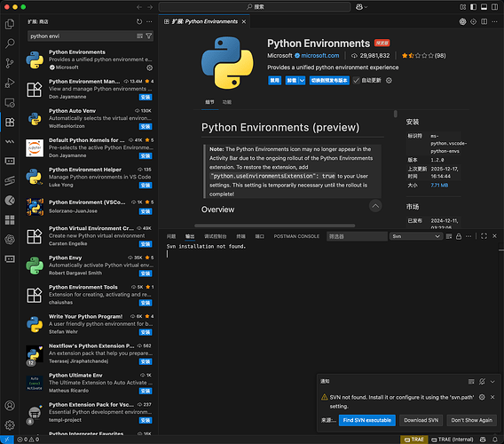Click switch to pre-release version button
Screen dimensions: 504x444
click(329, 81)
